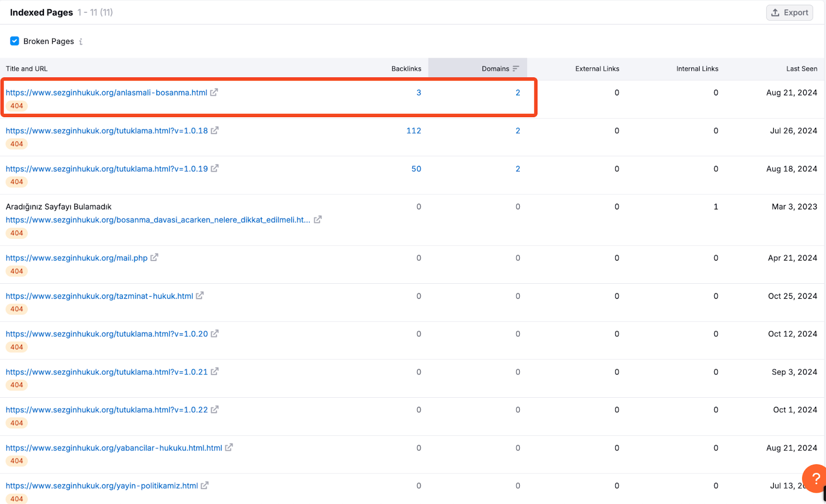Uncheck the Broken Pages checkbox
The image size is (826, 504).
click(14, 41)
